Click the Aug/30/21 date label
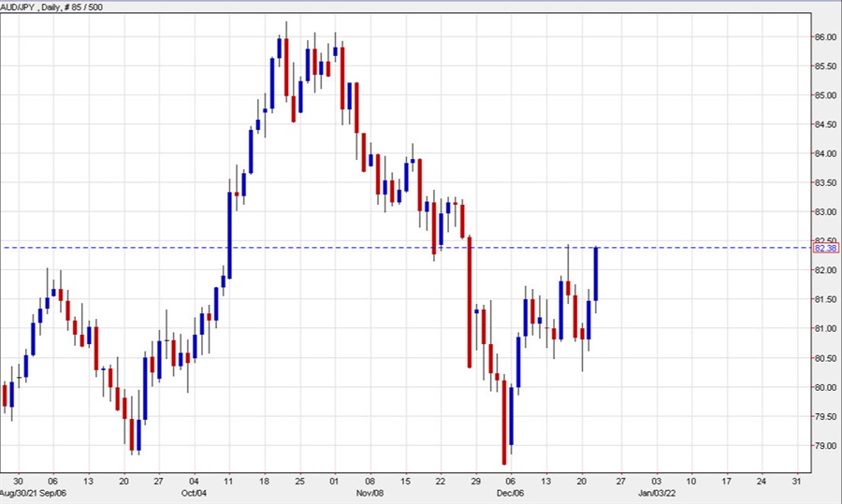The height and width of the screenshot is (504, 842). pyautogui.click(x=17, y=494)
